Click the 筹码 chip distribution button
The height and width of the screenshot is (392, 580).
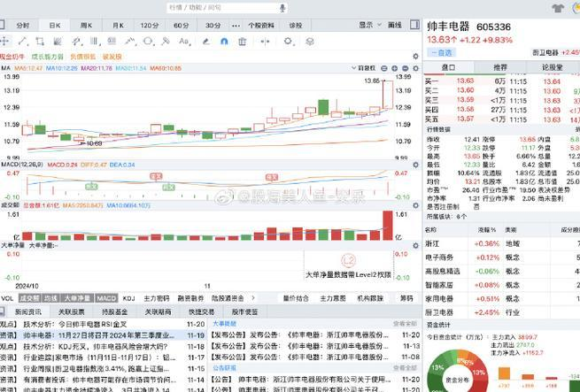coord(406,298)
